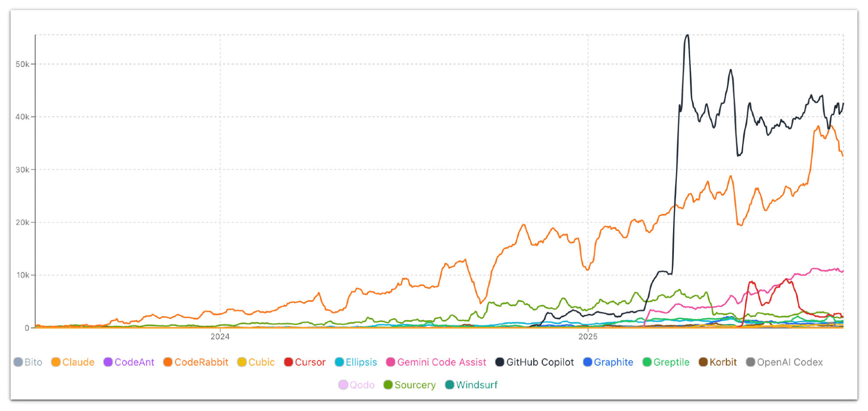Image resolution: width=868 pixels, height=411 pixels.
Task: Select the Gemini Code Assist legend item
Action: point(436,362)
